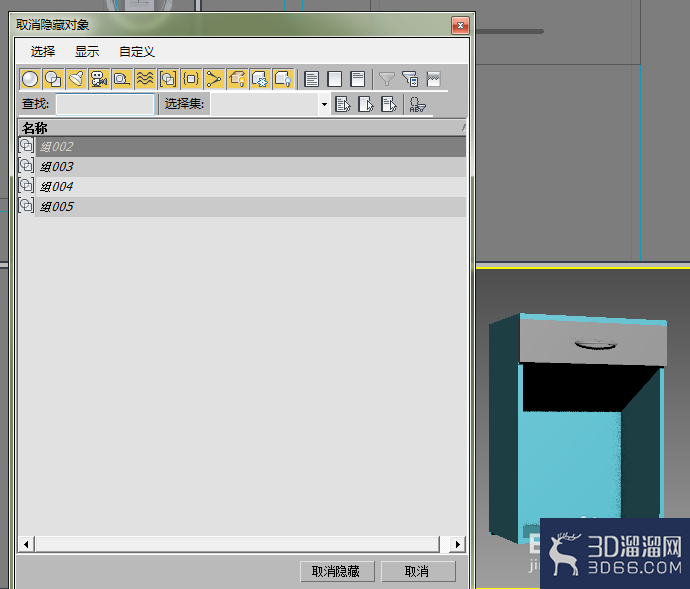Sort list by the 名称 column header
The height and width of the screenshot is (589, 690).
pos(242,128)
